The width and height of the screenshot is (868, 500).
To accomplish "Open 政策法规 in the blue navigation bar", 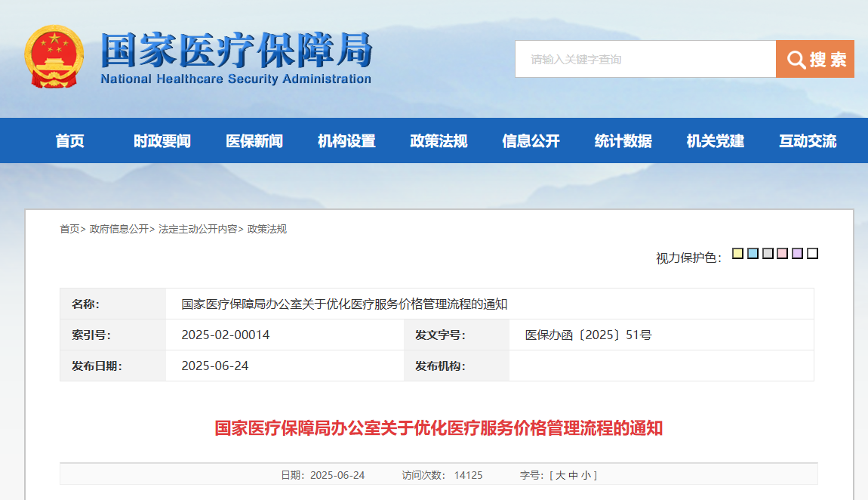I will [439, 141].
